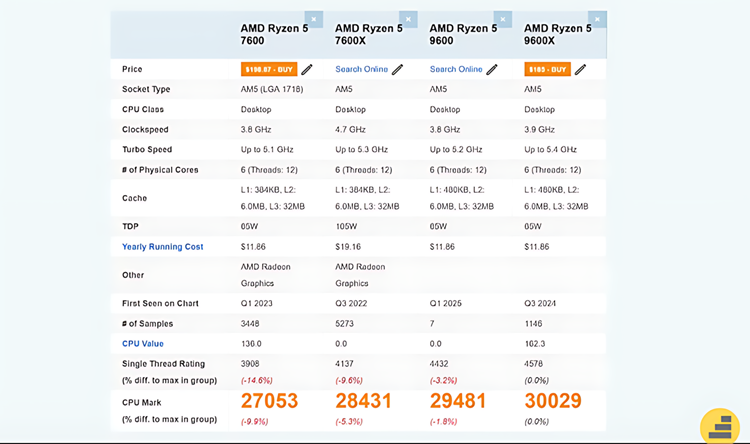This screenshot has height=444, width=750.
Task: Remove AMD Ryzen 5 9600 column
Action: 503,20
